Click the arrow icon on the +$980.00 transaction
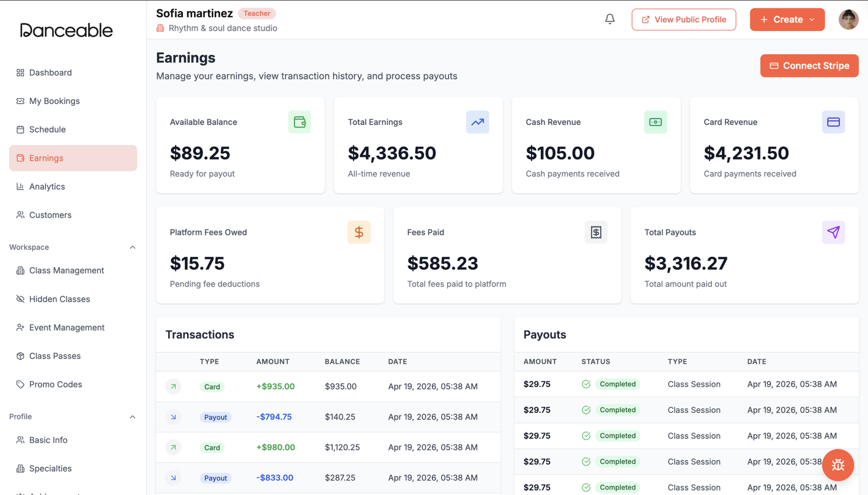868x495 pixels. 173,447
